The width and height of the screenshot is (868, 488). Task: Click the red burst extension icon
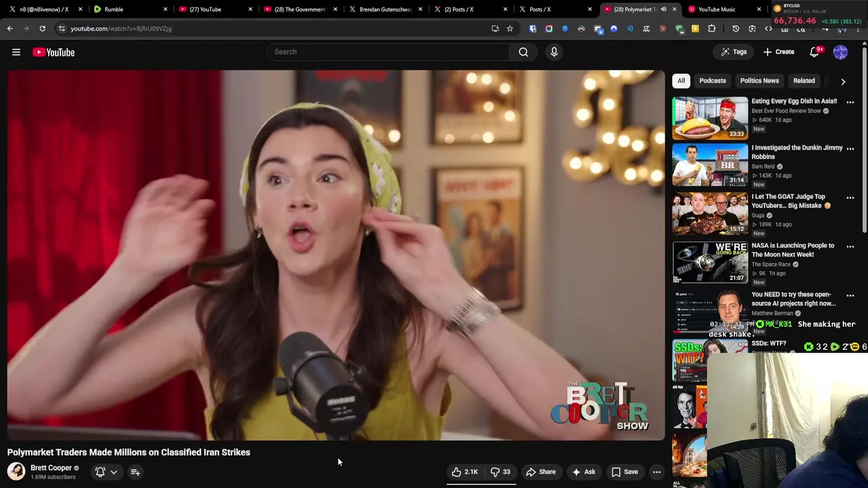pyautogui.click(x=663, y=28)
